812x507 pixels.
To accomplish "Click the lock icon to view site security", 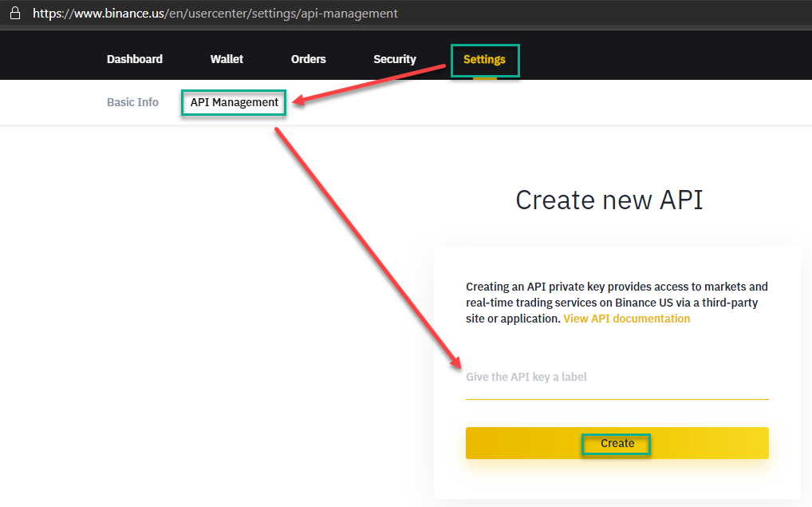I will click(x=14, y=13).
